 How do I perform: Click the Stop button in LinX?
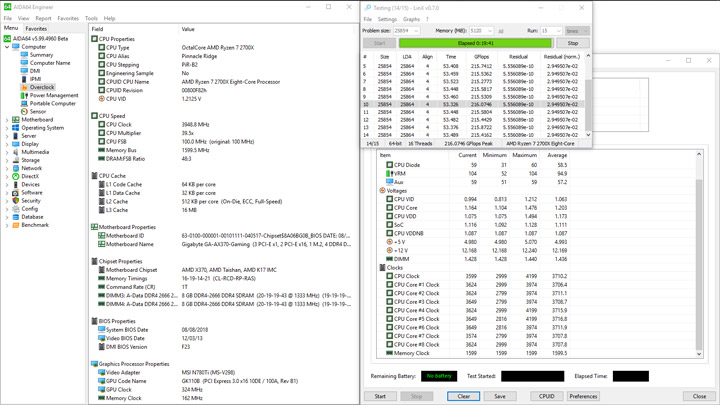coord(573,43)
